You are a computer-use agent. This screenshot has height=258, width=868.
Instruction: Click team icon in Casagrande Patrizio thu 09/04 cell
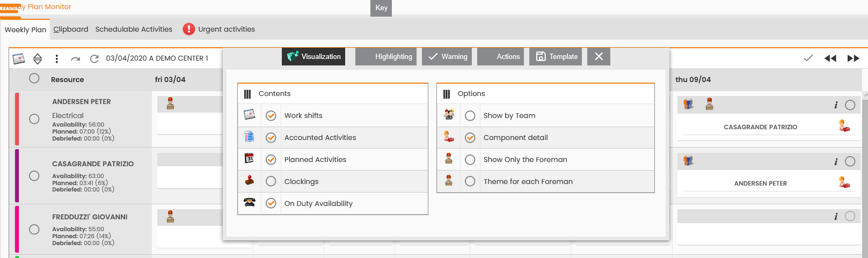pos(688,160)
